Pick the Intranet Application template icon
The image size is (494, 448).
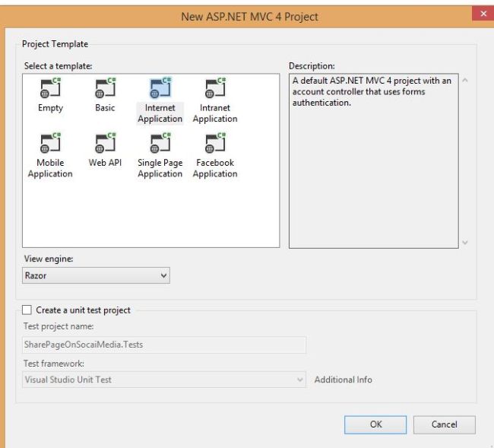[215, 89]
